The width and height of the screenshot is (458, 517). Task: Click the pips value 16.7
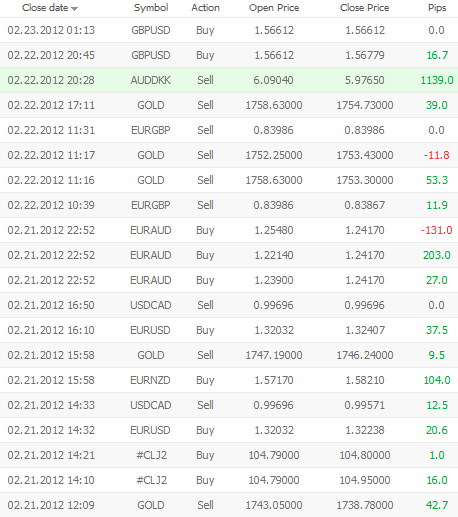coord(437,55)
